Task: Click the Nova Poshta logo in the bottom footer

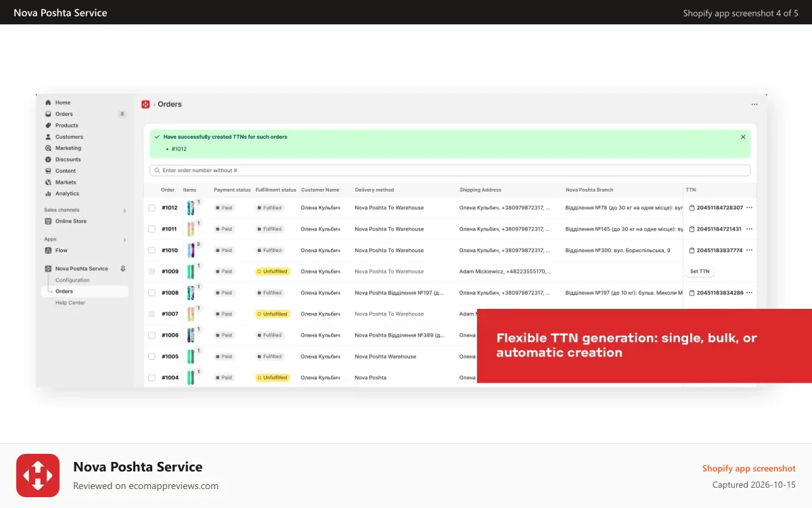Action: tap(38, 475)
